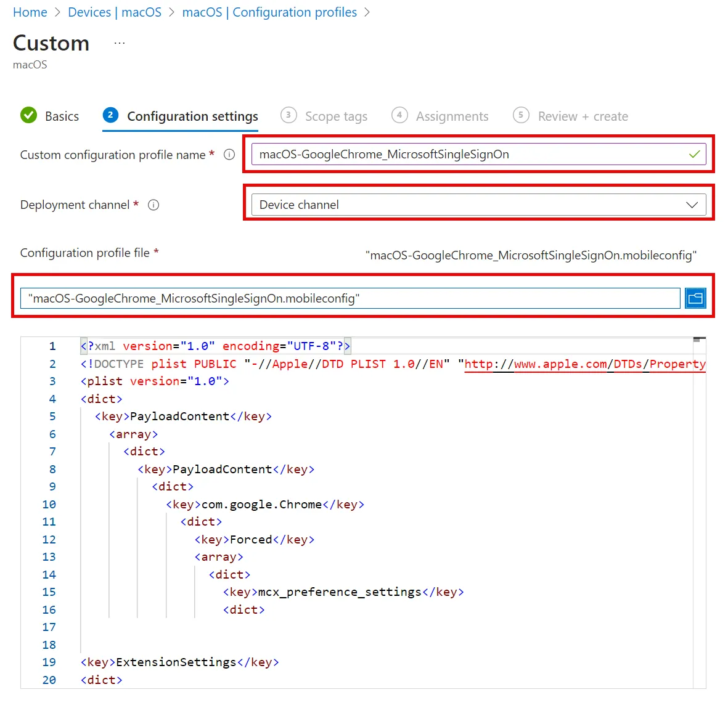Click the array tag on line 13
This screenshot has width=728, height=708.
click(x=219, y=557)
